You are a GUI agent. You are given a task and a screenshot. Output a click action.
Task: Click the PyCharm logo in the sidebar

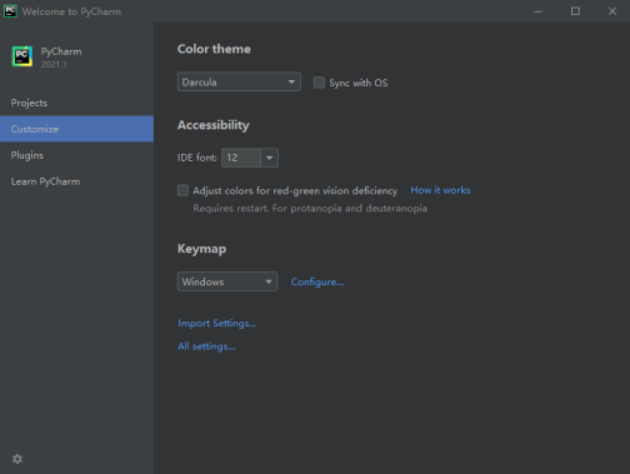click(22, 56)
